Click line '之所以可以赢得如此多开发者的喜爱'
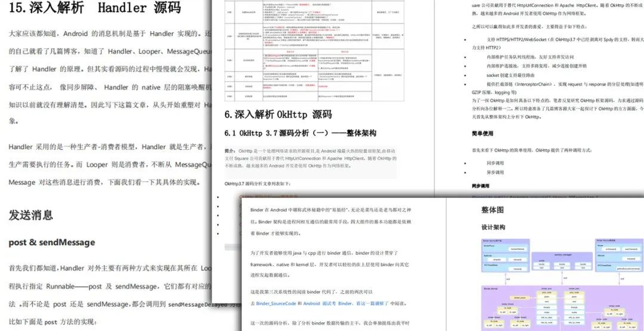 click(x=530, y=27)
